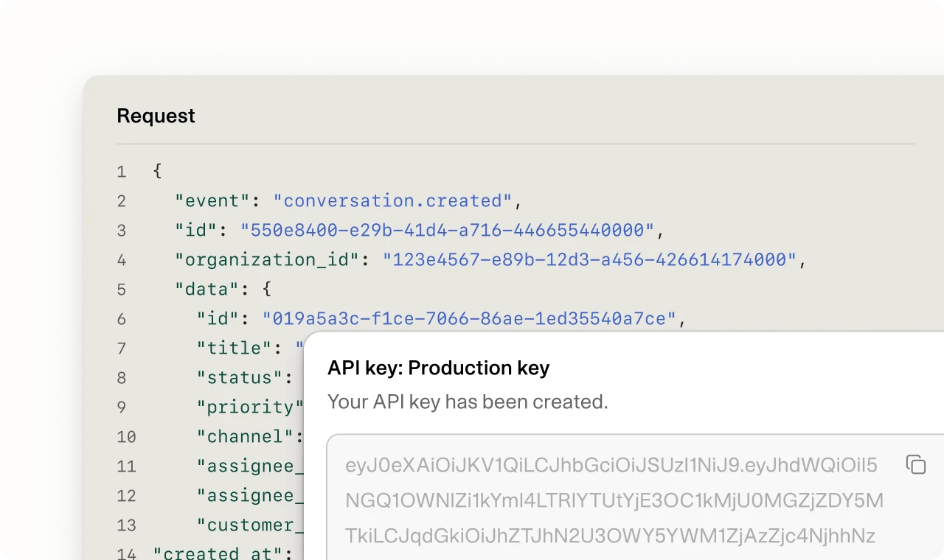
Task: Select the "019a5a3c-f1ce-7066-86ae-1ed35540a7ce" value
Action: point(469,318)
